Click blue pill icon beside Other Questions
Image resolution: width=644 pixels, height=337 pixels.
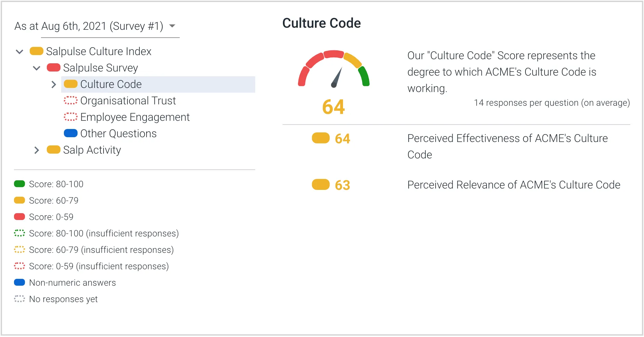(71, 133)
